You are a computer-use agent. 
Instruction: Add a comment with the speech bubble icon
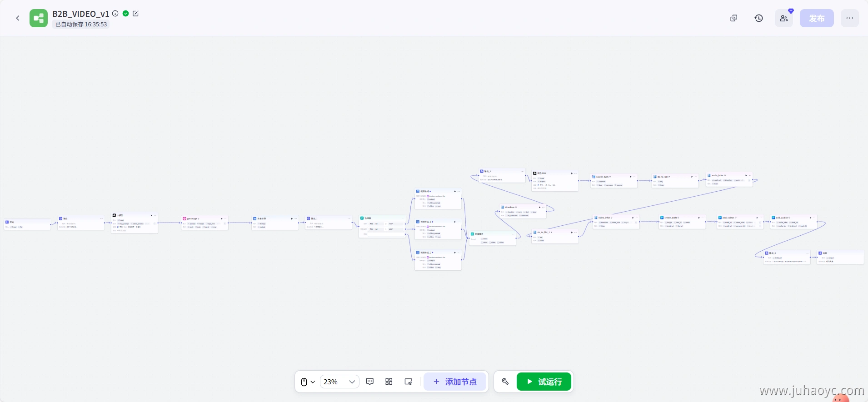click(x=370, y=382)
